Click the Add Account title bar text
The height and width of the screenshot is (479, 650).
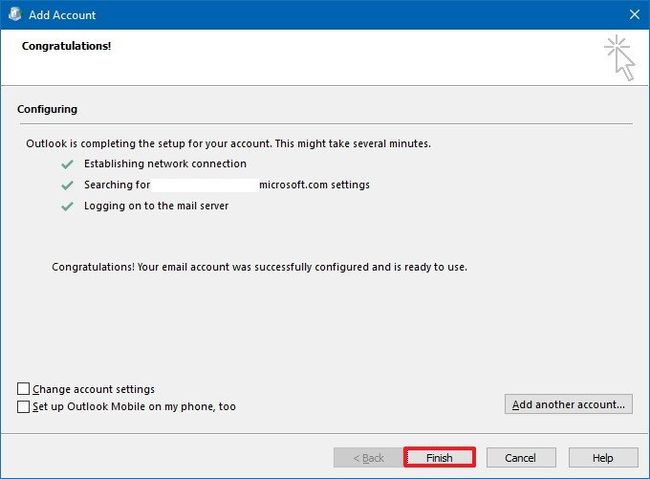tap(63, 15)
